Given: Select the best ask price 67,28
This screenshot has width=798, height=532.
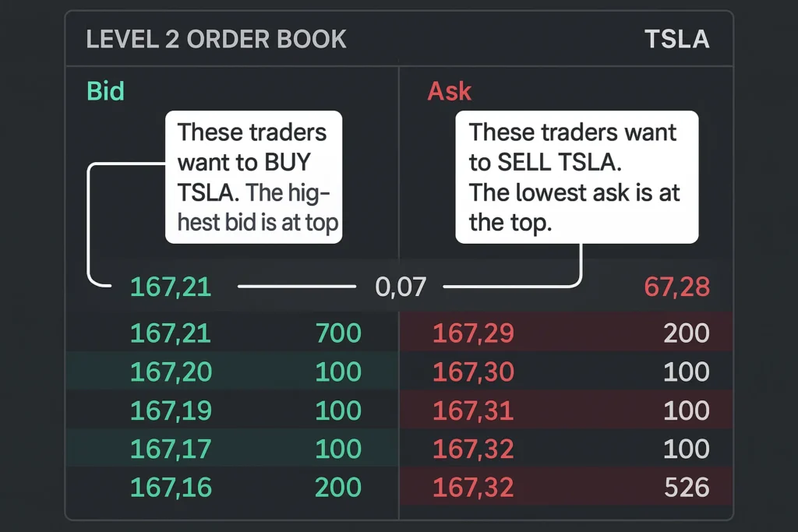Looking at the screenshot, I should coord(676,287).
